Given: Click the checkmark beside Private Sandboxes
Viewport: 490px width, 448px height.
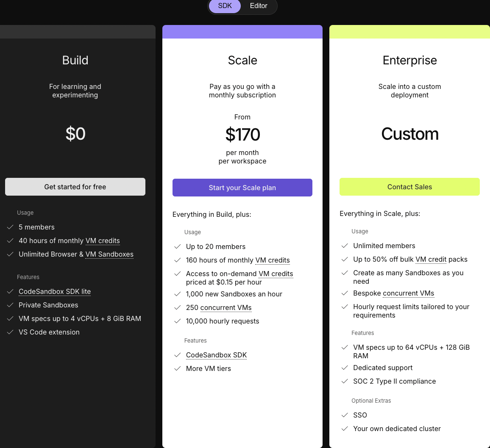Looking at the screenshot, I should click(10, 305).
